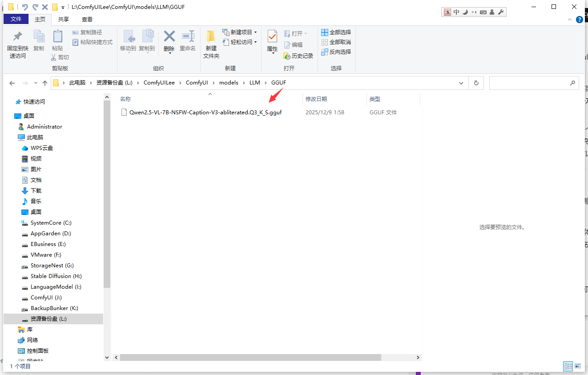Switch to large icons view in status bar
The width and height of the screenshot is (588, 375).
[x=578, y=366]
